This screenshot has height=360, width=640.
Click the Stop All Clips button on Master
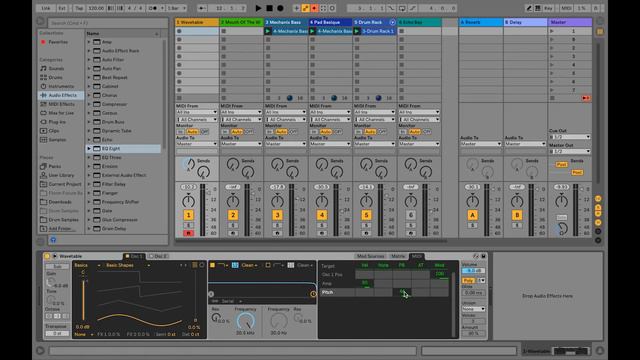click(552, 98)
